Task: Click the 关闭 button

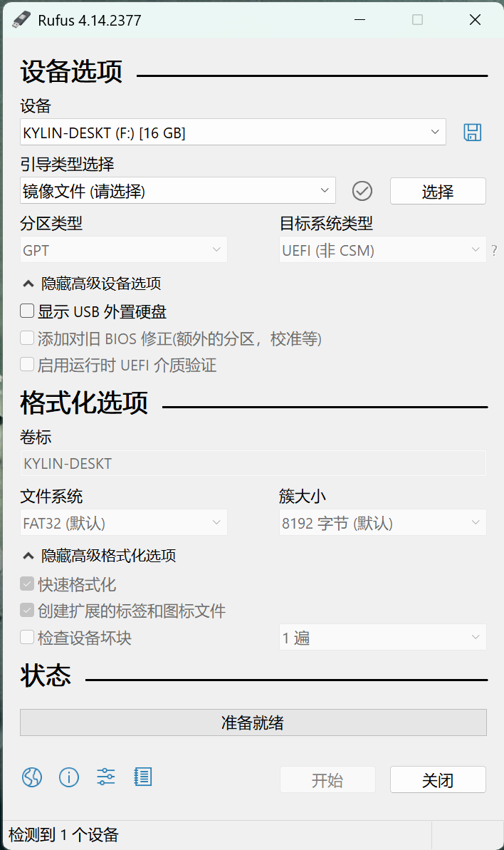Action: tap(438, 780)
